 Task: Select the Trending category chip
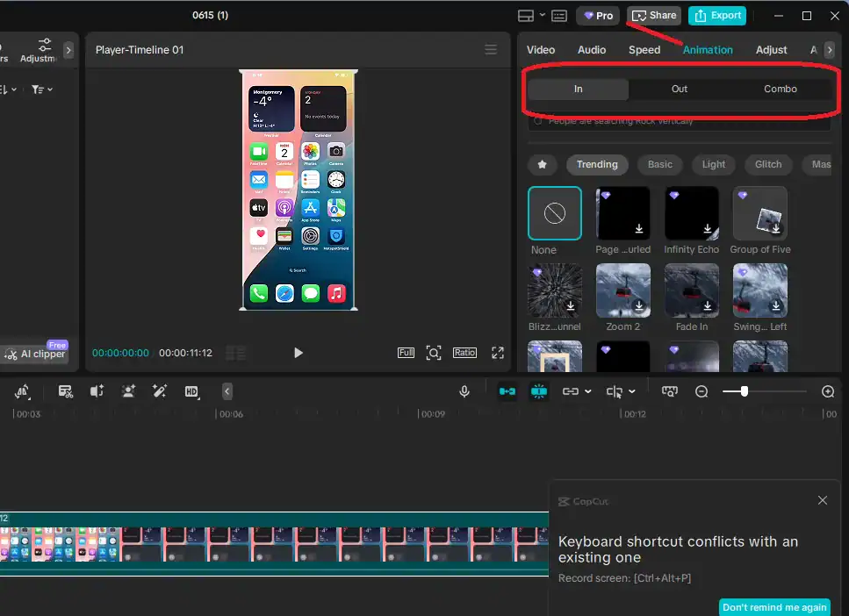(x=597, y=165)
